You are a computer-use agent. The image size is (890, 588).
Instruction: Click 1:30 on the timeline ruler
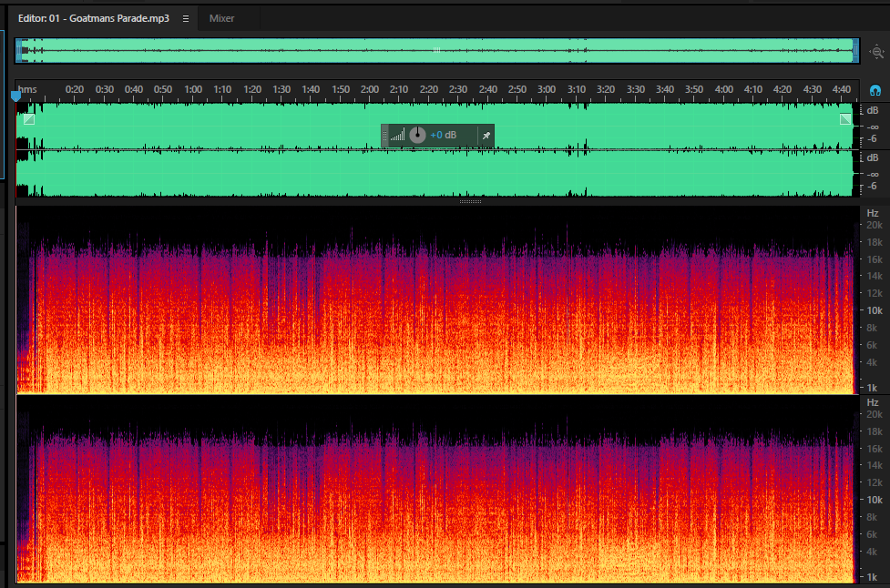coord(281,89)
